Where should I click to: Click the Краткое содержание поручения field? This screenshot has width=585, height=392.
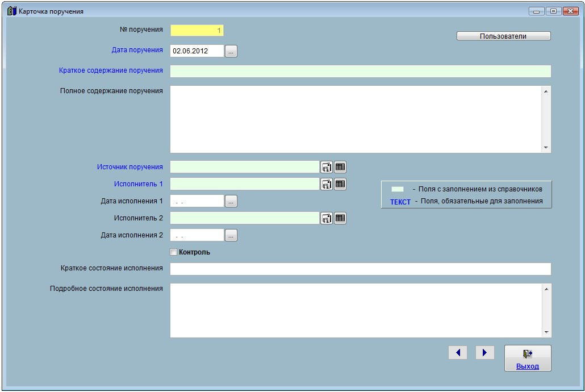click(361, 72)
